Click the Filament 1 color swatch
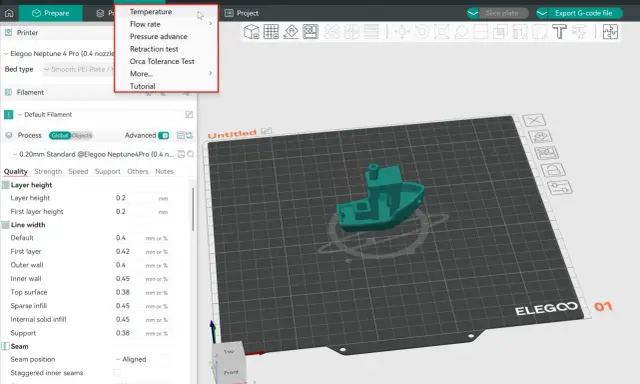 (x=9, y=115)
